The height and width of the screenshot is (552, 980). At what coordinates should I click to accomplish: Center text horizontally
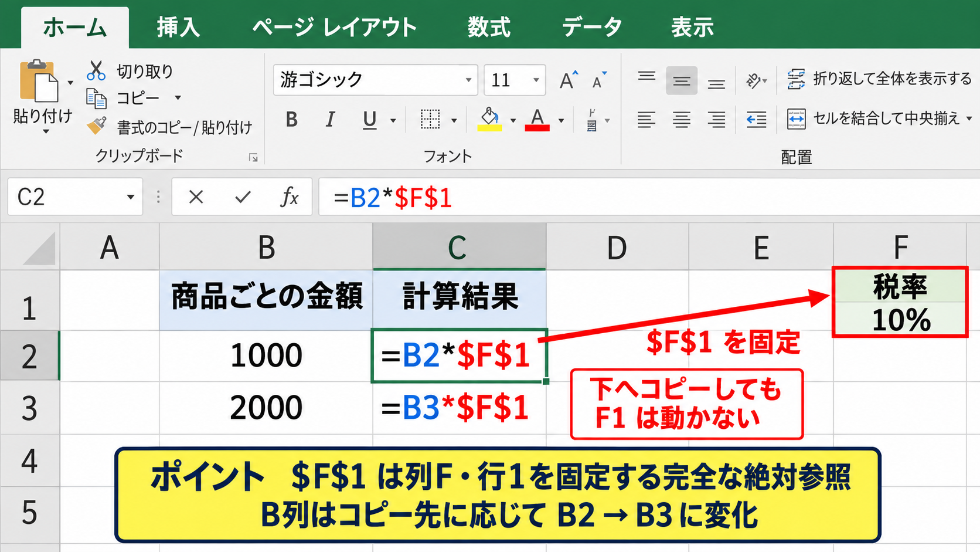tap(681, 120)
